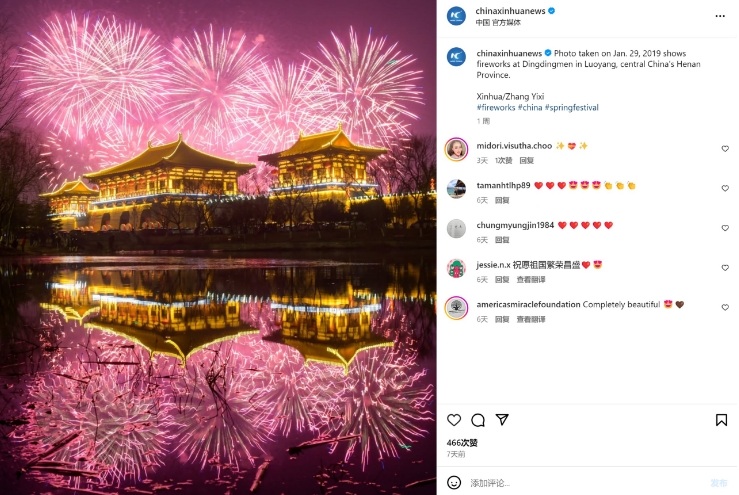Open chinaxinhuanews profile avatar in header
739x495 pixels.
(x=456, y=16)
